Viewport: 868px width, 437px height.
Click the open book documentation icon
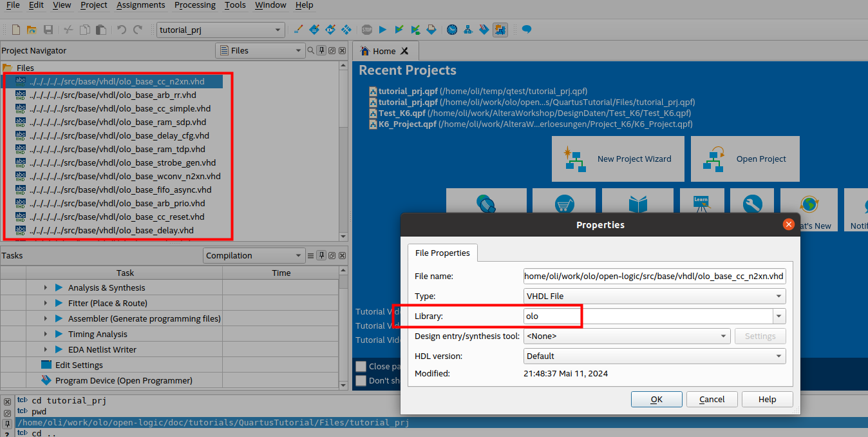(x=637, y=204)
